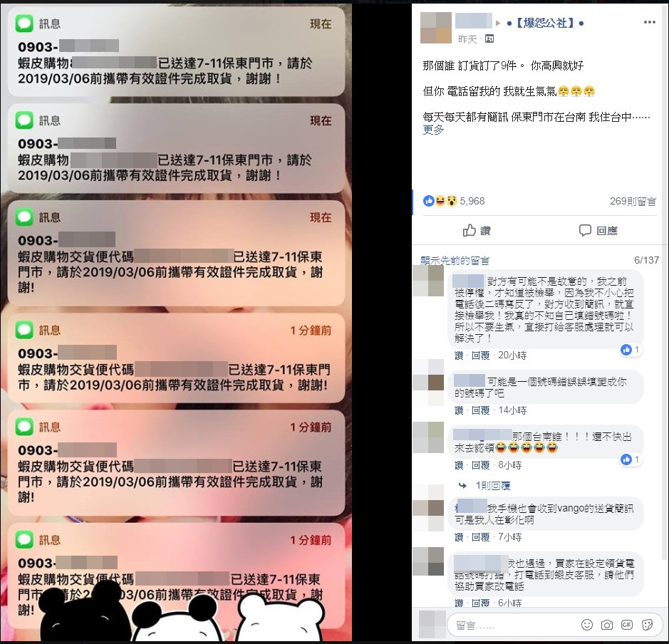Viewport: 669px width, 644px height.
Task: Click the post author's profile thumbnail
Action: [435, 28]
